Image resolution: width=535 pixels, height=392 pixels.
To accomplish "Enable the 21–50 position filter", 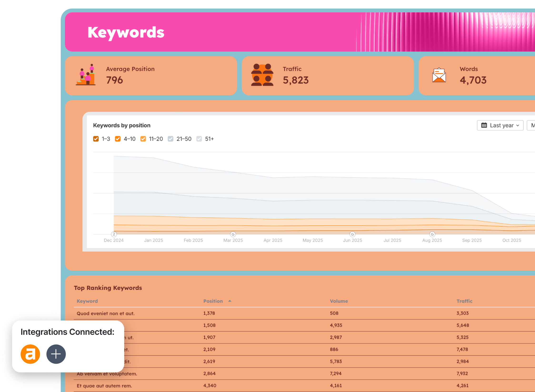I will 170,139.
